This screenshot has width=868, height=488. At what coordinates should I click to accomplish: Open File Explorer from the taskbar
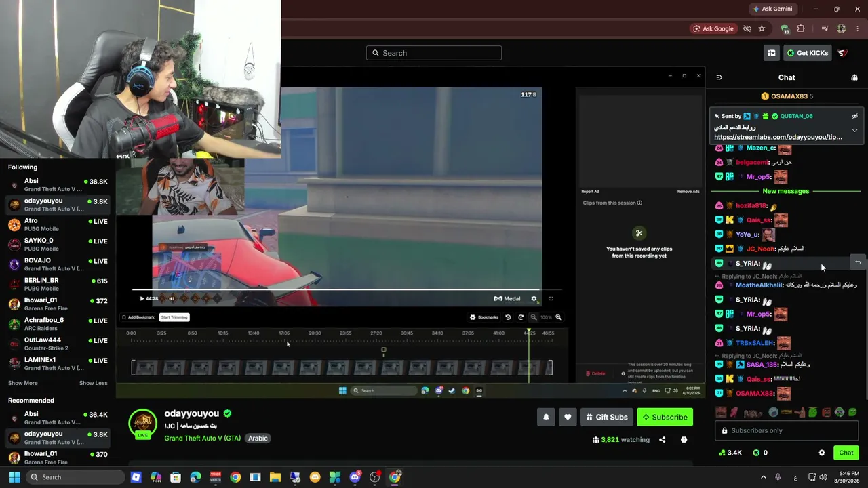[275, 477]
